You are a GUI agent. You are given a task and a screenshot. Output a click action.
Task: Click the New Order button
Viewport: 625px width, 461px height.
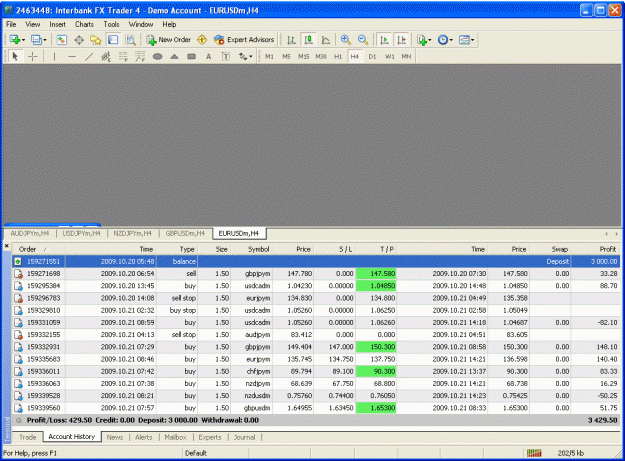(x=169, y=40)
